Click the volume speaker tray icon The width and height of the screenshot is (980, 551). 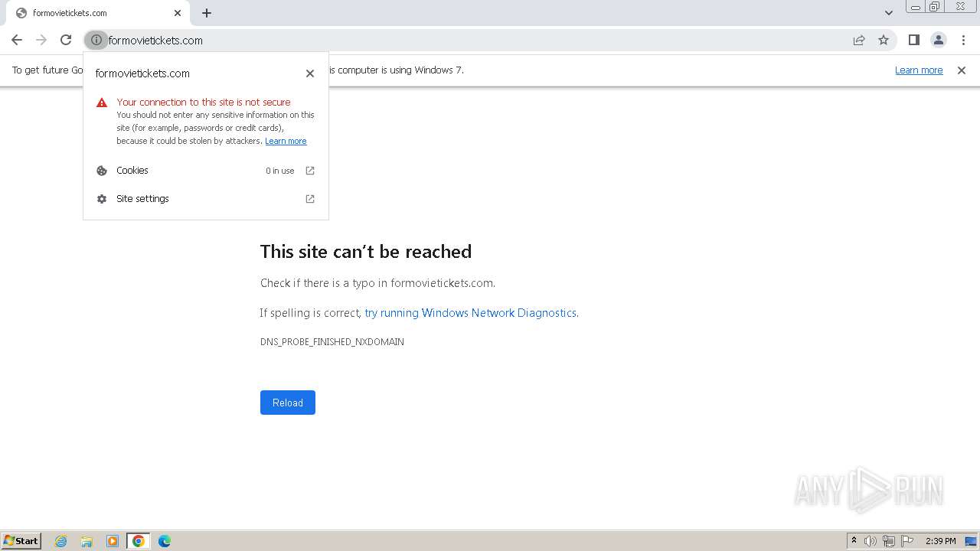[870, 541]
